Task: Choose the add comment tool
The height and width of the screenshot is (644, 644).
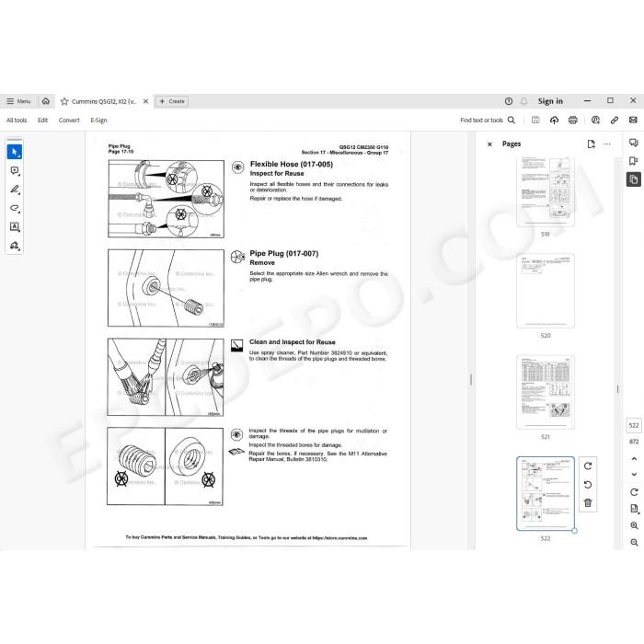Action: coord(15,171)
